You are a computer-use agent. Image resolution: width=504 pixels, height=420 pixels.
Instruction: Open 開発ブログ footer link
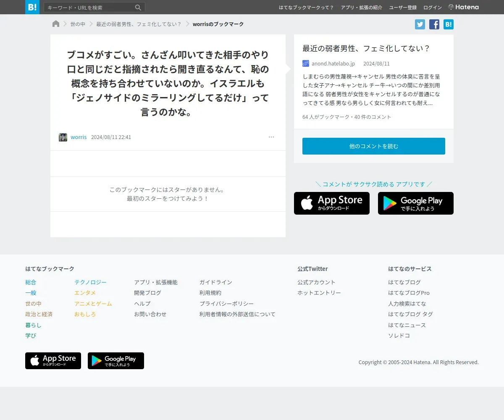pyautogui.click(x=147, y=293)
